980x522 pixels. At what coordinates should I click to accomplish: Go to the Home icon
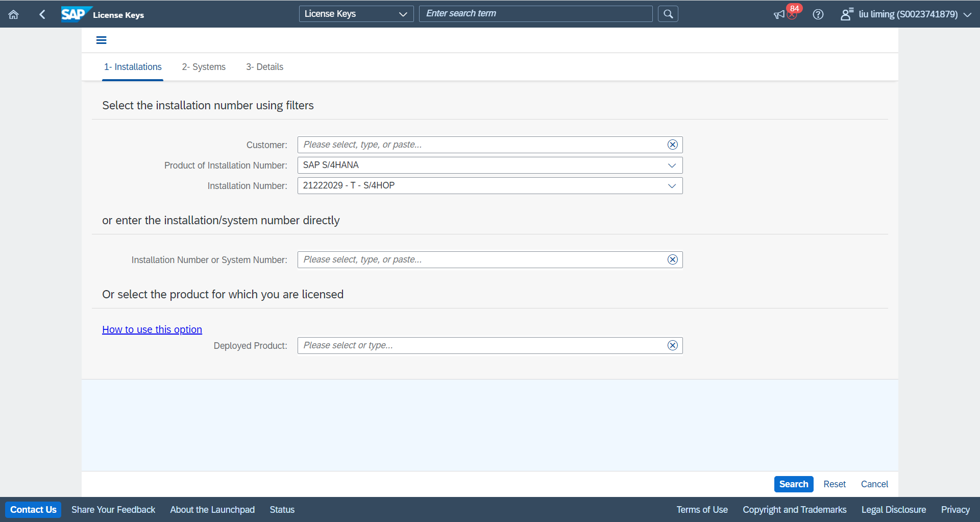point(14,14)
